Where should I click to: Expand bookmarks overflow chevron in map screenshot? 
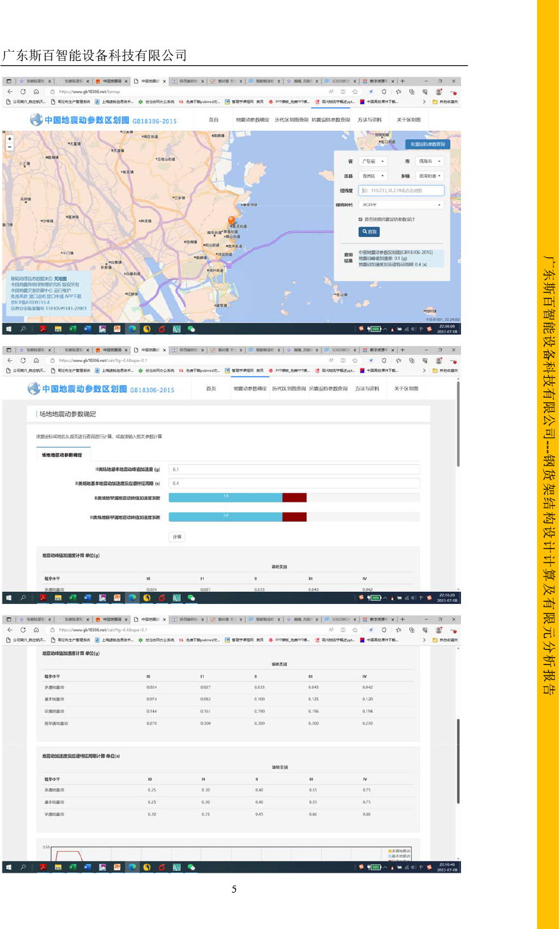424,102
